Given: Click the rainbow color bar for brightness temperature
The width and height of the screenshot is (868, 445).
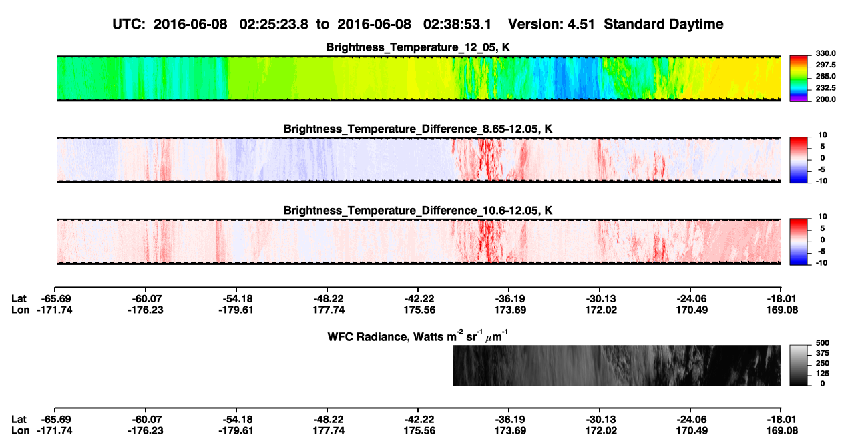Looking at the screenshot, I should [799, 78].
